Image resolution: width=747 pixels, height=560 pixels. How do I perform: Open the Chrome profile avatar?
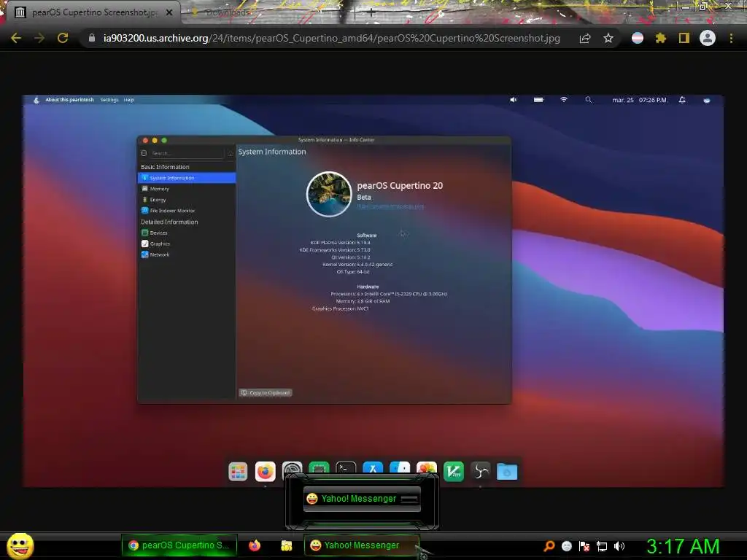(708, 38)
